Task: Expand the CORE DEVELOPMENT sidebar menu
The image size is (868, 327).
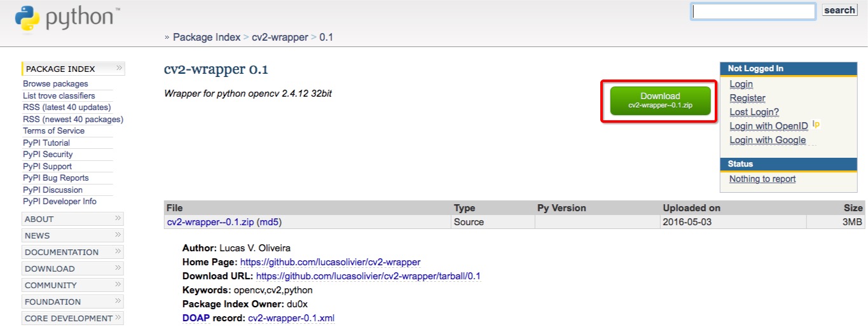Action: coord(72,318)
